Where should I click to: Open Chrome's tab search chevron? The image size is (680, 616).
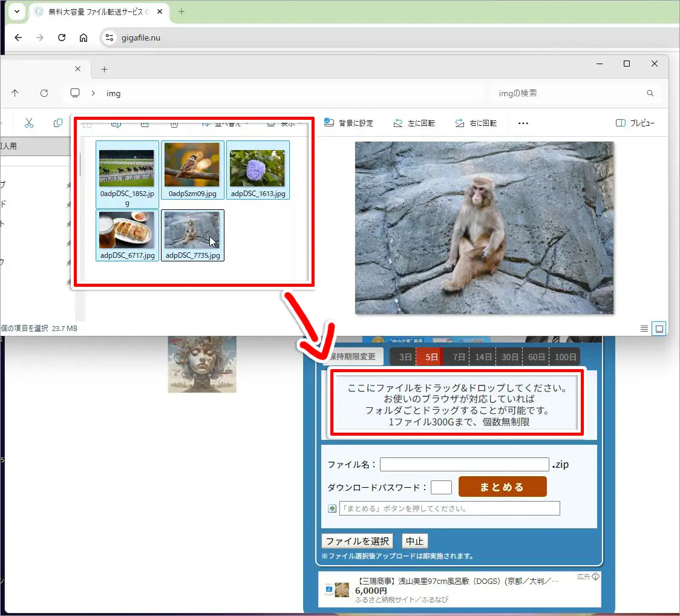click(x=16, y=11)
